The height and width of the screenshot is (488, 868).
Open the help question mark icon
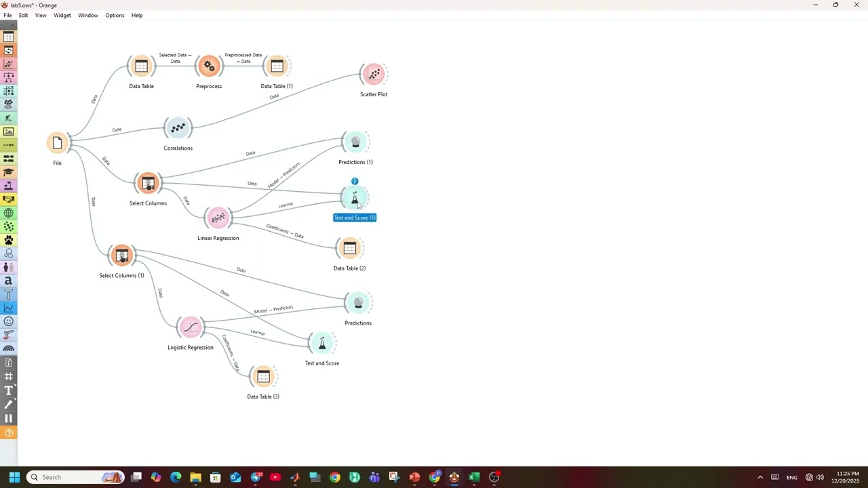click(x=9, y=432)
